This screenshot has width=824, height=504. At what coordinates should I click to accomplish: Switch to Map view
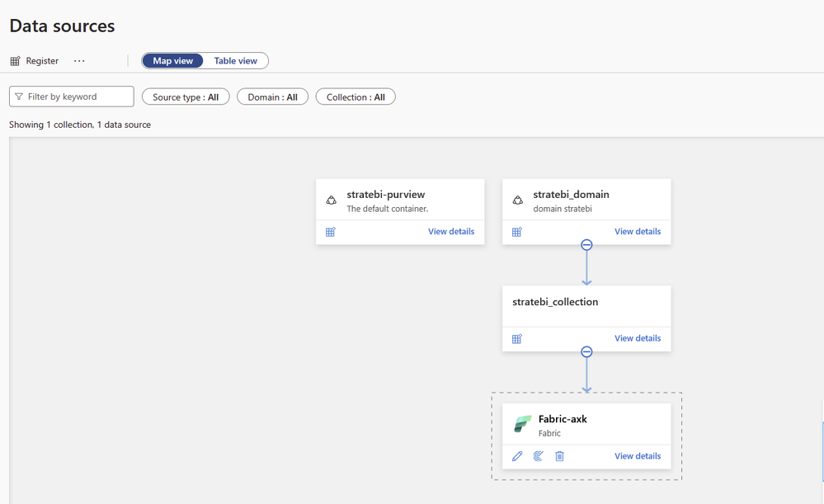click(172, 61)
